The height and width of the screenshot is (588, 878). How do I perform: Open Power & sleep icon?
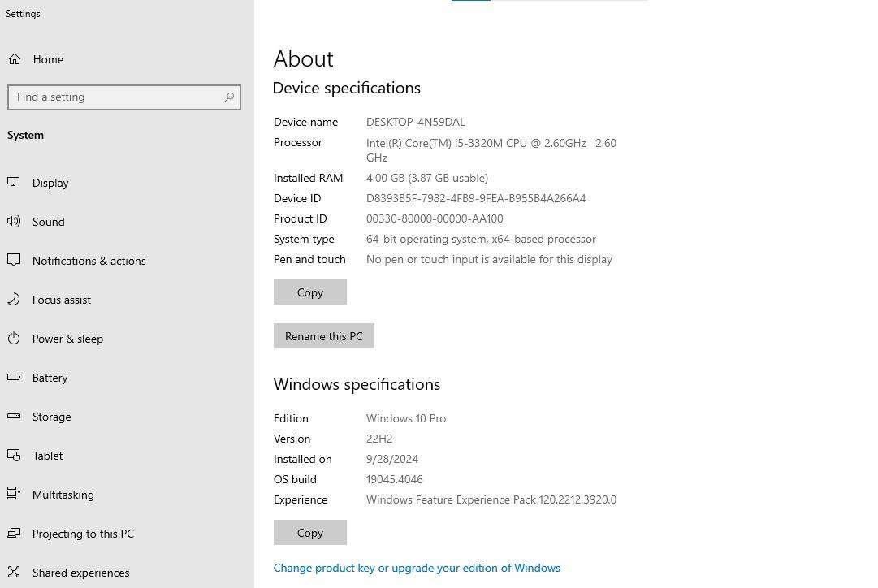(x=14, y=339)
